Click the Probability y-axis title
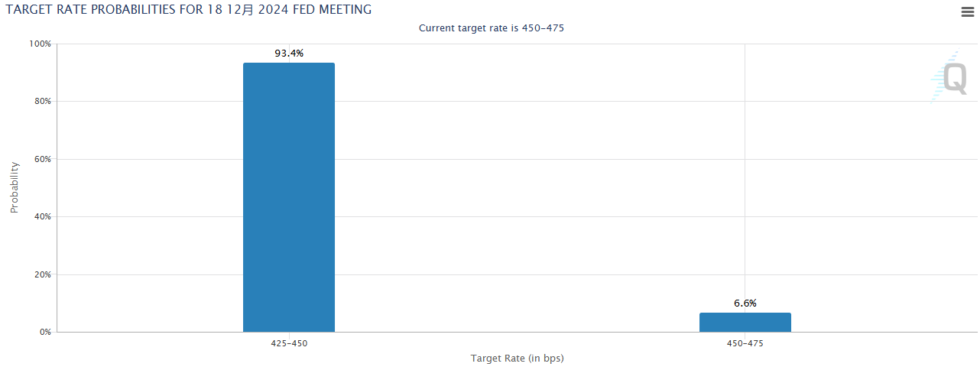Viewport: 980px width, 370px height. click(14, 187)
